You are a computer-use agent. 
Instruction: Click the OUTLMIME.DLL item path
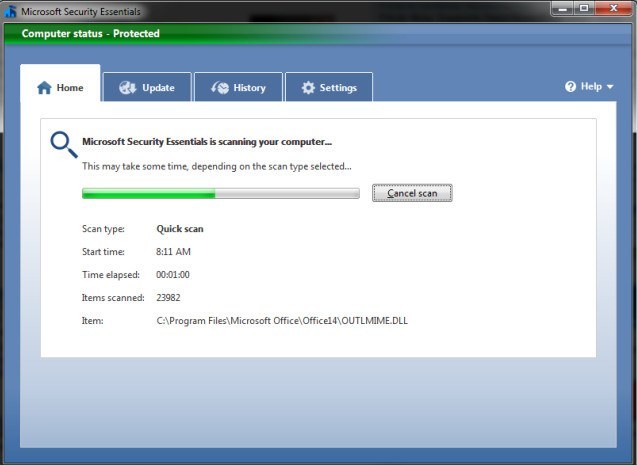[x=282, y=321]
